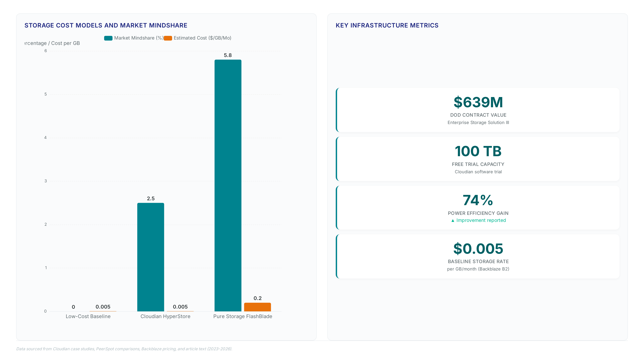Screen dimensions: 644x362
Task: Click the Key Infrastructure Metrics heading
Action: tap(387, 25)
